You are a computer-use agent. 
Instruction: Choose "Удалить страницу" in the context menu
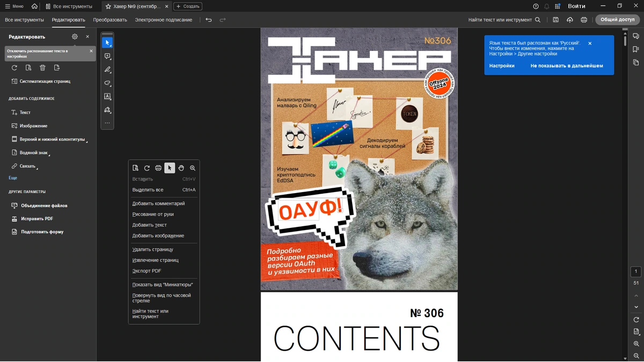(164, 249)
